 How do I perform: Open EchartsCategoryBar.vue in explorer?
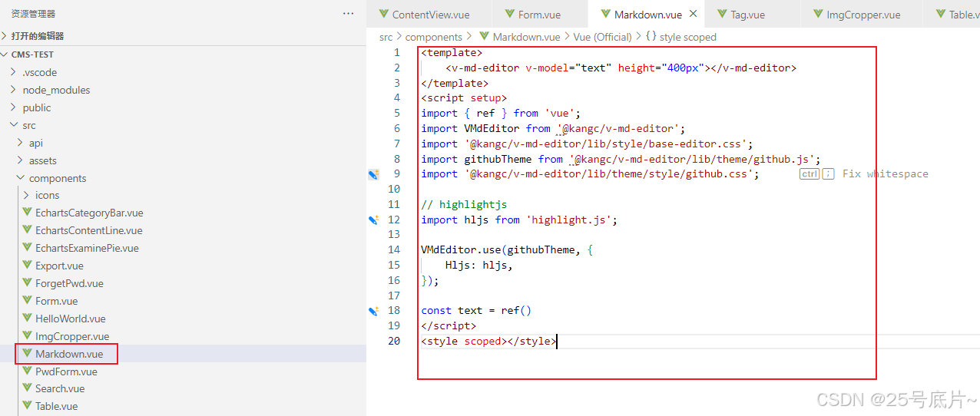point(89,213)
